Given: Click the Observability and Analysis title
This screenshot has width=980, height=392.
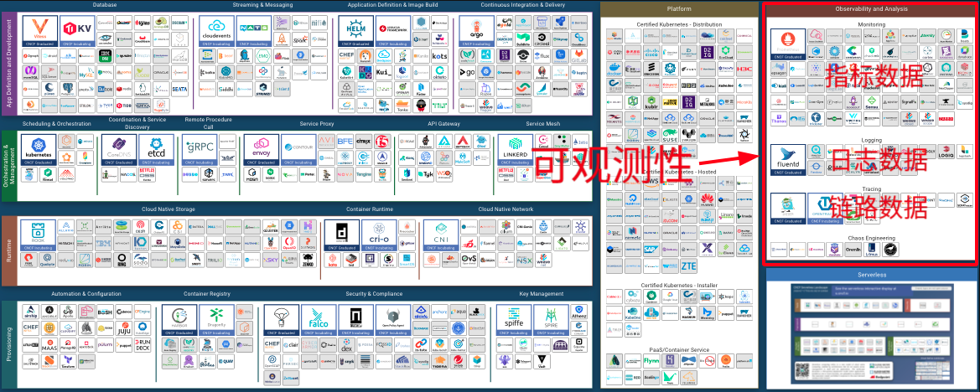Looking at the screenshot, I should [x=871, y=8].
